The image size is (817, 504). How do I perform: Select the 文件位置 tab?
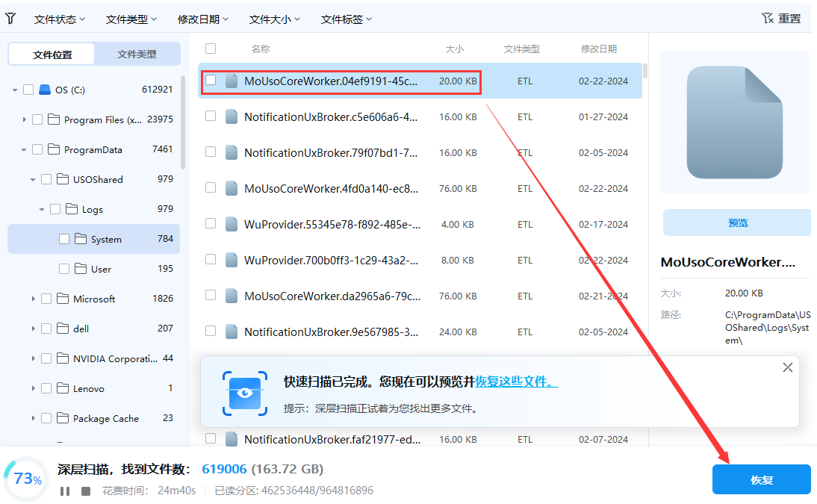pos(50,54)
